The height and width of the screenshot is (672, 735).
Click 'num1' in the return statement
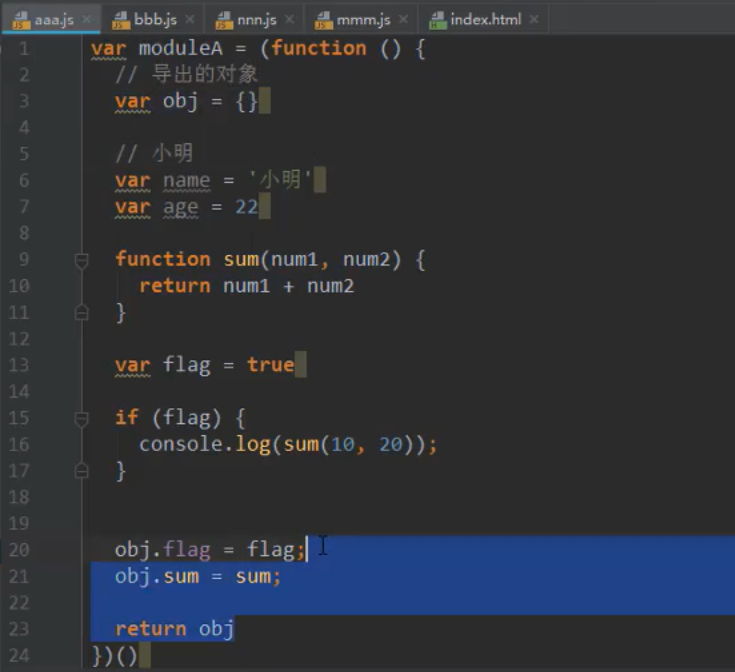[x=247, y=286]
